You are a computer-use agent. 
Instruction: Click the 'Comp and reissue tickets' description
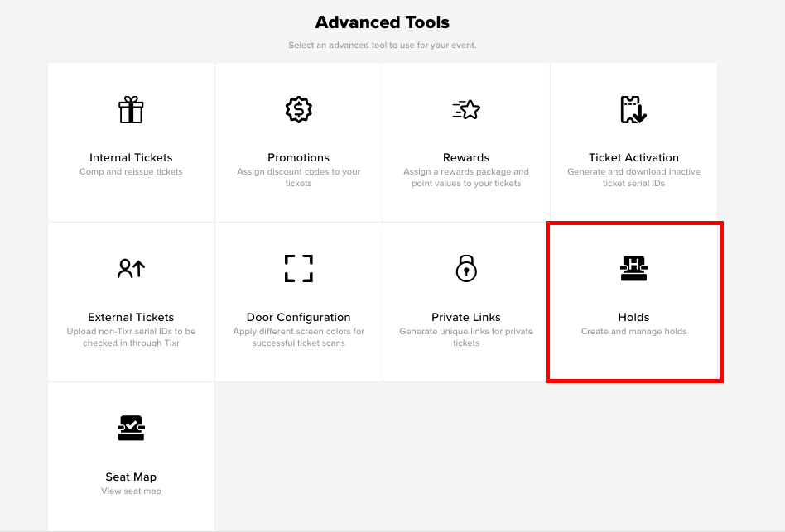coord(131,171)
